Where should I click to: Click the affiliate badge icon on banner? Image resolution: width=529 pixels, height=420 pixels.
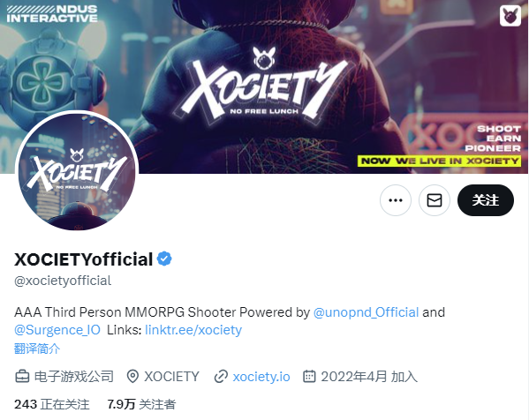tap(510, 16)
